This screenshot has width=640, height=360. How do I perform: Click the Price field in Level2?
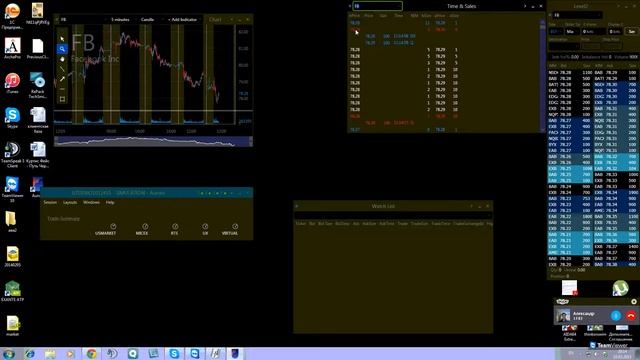pyautogui.click(x=591, y=46)
